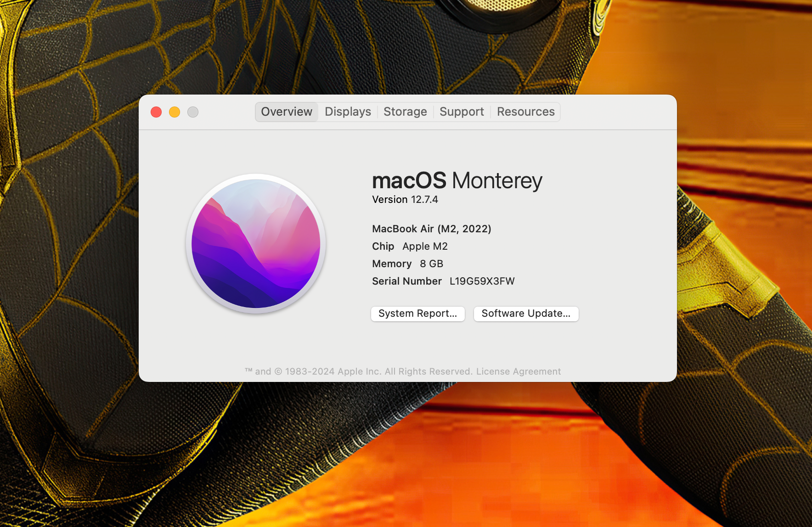Open the Storage tab

tap(405, 112)
